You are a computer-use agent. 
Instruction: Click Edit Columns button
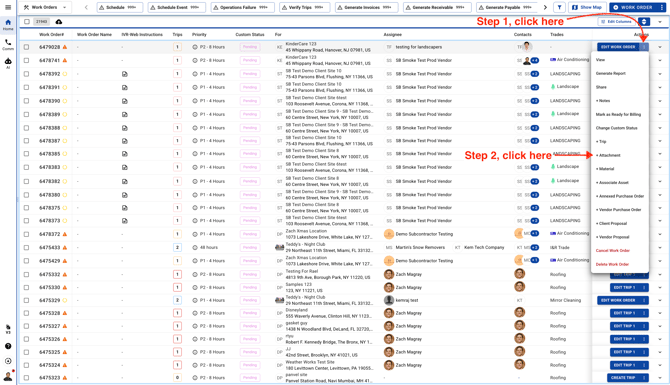(617, 21)
